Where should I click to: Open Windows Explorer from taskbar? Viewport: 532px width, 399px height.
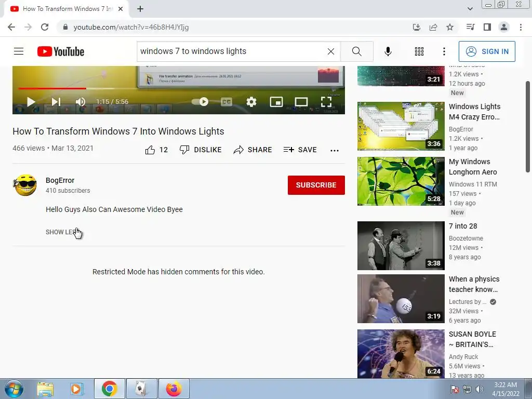(45, 389)
